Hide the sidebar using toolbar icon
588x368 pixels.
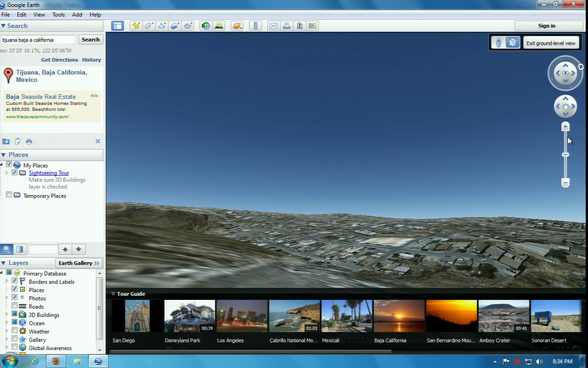click(x=118, y=26)
